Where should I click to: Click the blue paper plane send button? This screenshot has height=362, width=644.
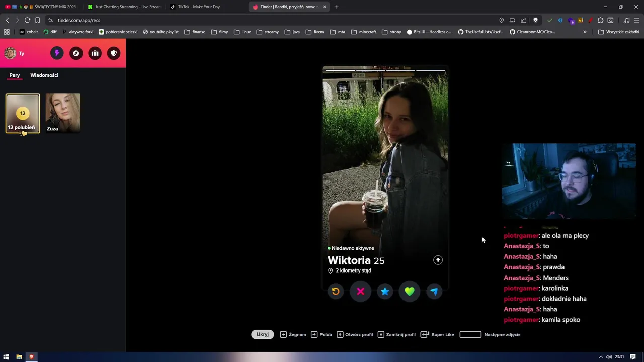point(434,291)
